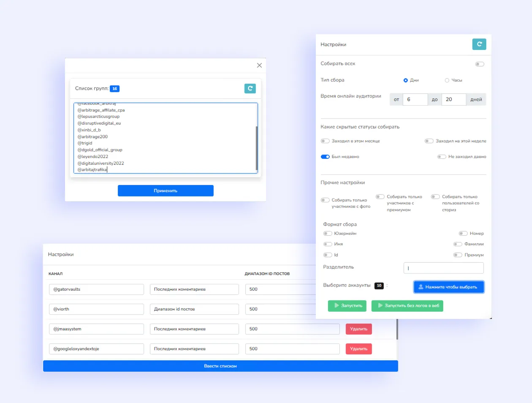This screenshot has height=403, width=532.
Task: Close the group list dialog
Action: point(259,65)
